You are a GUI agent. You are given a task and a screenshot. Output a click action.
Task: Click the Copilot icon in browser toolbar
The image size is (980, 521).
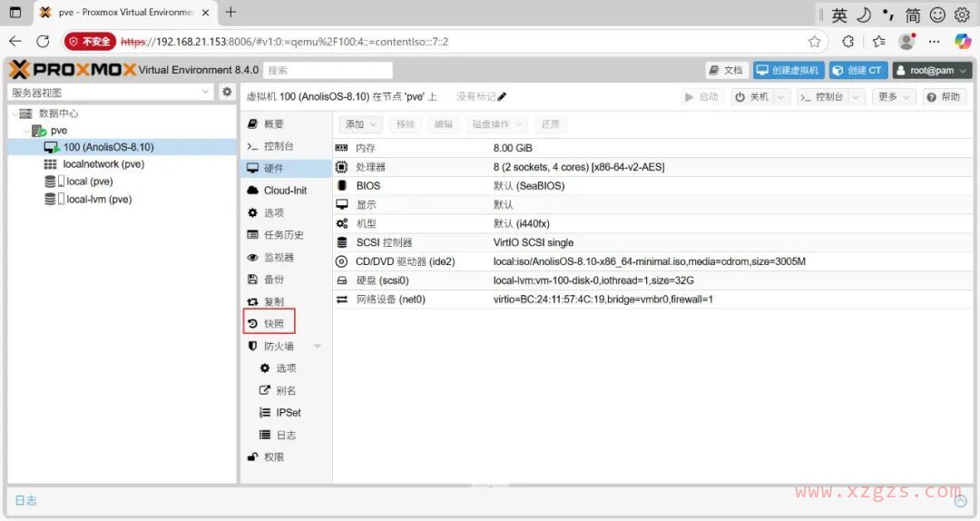pos(963,41)
